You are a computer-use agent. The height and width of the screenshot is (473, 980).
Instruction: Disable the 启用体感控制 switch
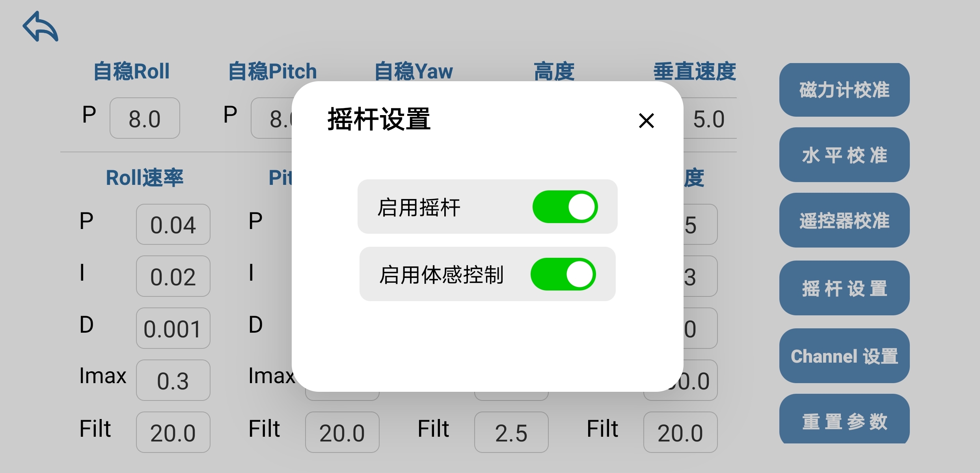click(563, 274)
